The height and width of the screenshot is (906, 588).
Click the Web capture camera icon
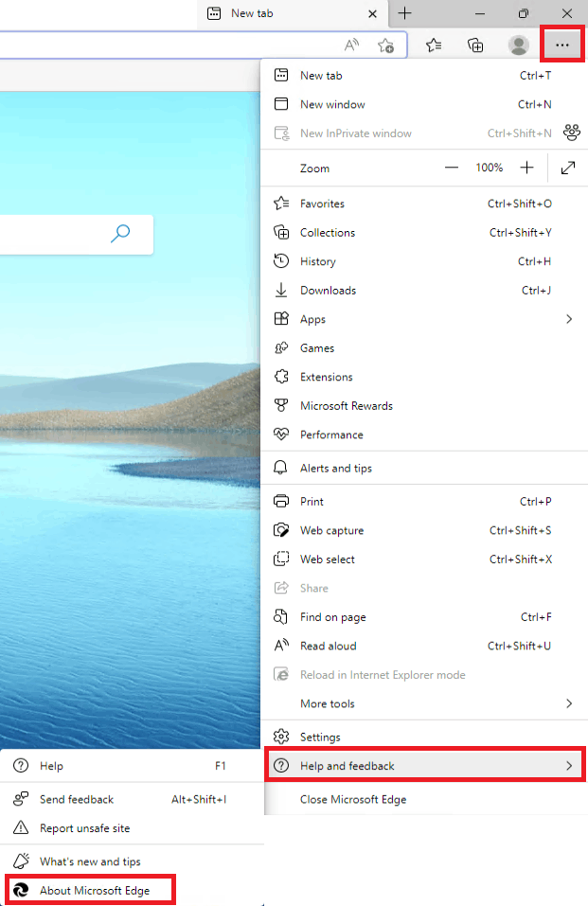pyautogui.click(x=281, y=530)
